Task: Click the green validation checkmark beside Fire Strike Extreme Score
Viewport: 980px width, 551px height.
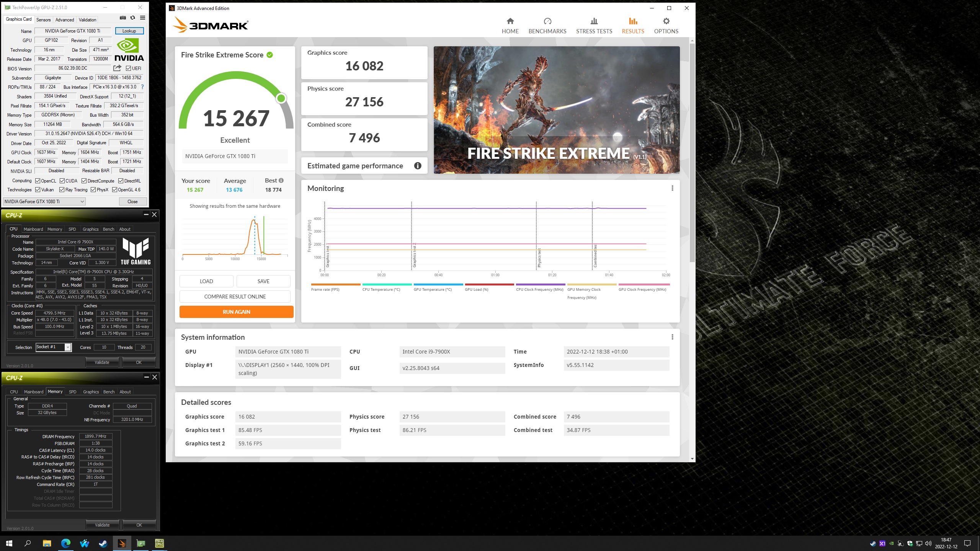Action: (x=269, y=55)
